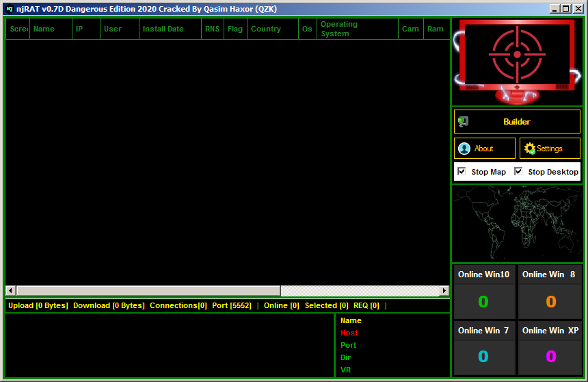Open the About dialog text

(x=484, y=149)
